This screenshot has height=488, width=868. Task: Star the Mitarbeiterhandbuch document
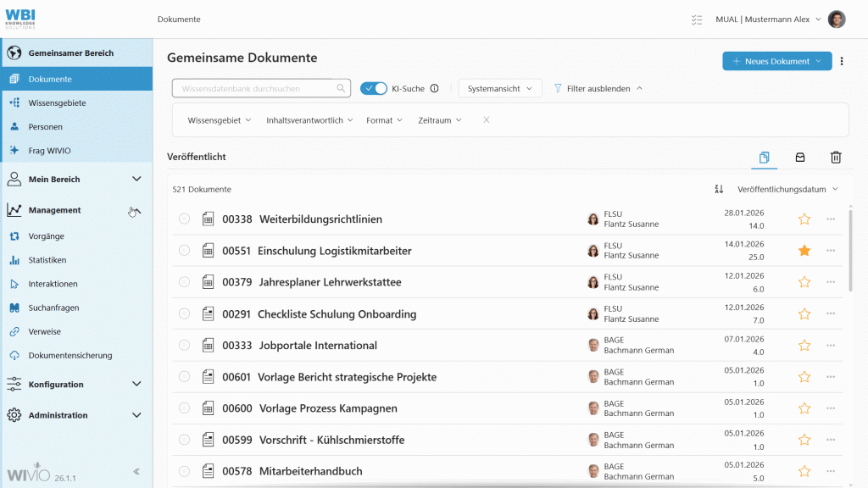tap(804, 470)
